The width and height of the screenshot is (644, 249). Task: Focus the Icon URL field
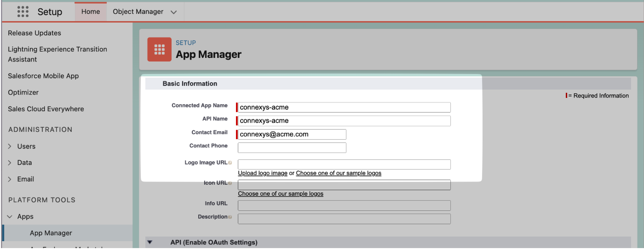tap(344, 185)
